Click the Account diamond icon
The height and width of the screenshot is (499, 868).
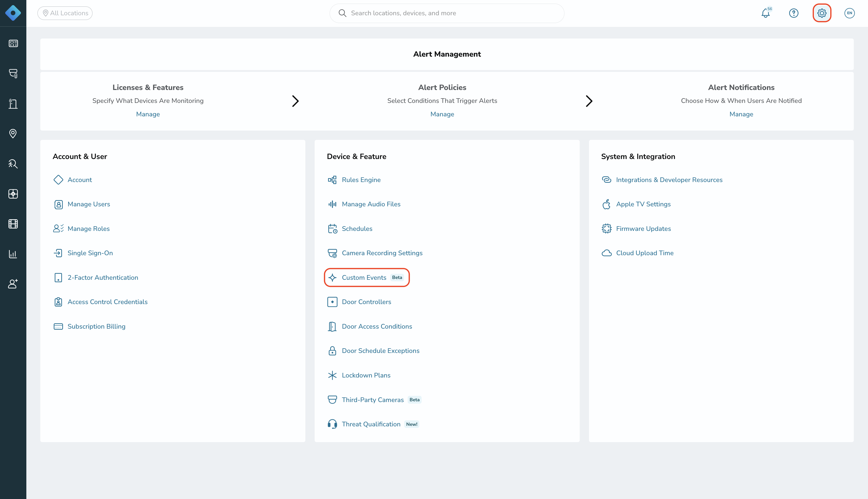[x=58, y=180]
